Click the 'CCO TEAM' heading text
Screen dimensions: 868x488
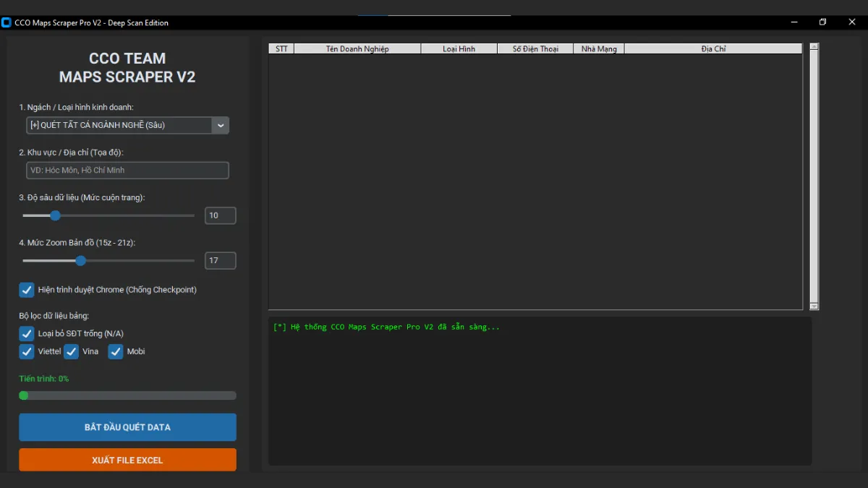coord(127,59)
